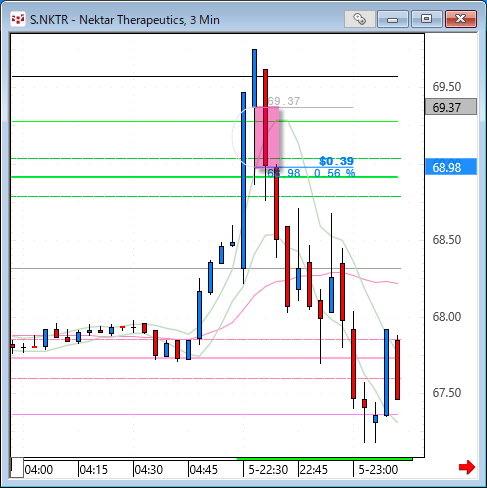Click the small box left of 04:00

click(x=17, y=468)
